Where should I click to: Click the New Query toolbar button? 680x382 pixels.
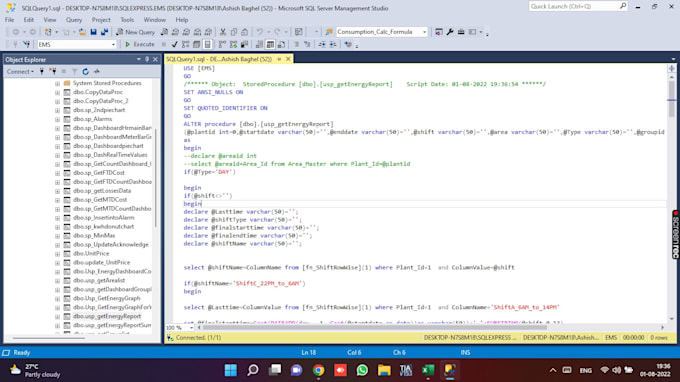click(135, 32)
